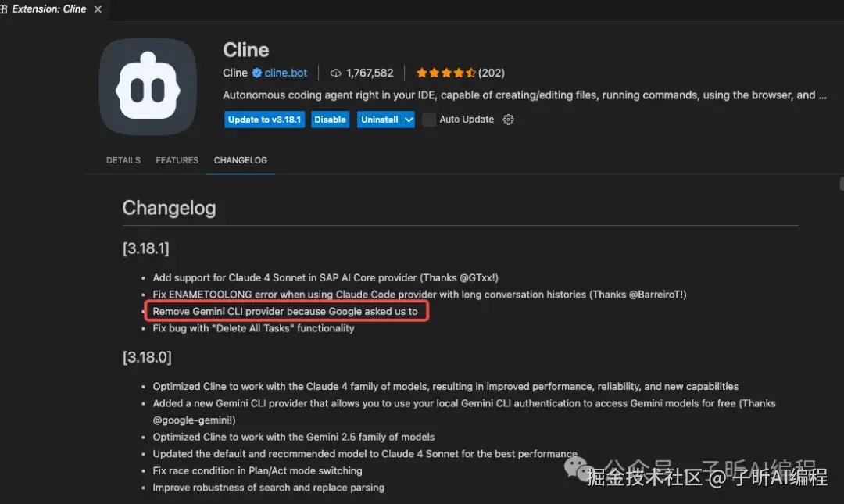Switch to the DETAILS tab
This screenshot has width=844, height=504.
(123, 160)
